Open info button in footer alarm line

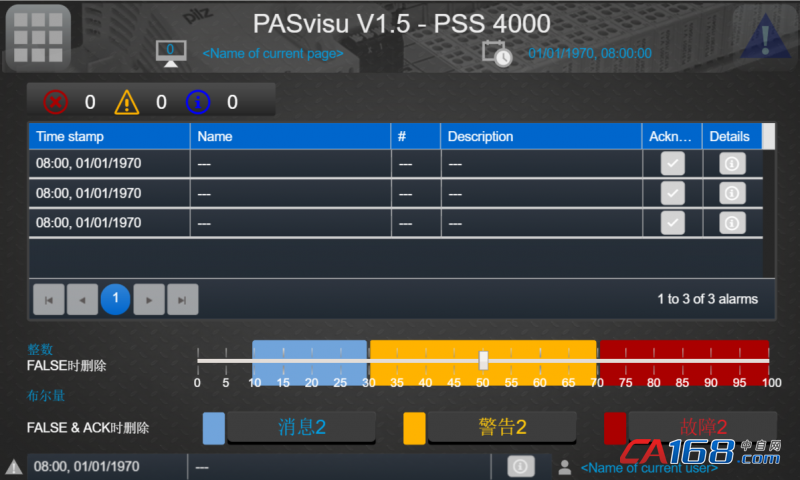tap(520, 466)
